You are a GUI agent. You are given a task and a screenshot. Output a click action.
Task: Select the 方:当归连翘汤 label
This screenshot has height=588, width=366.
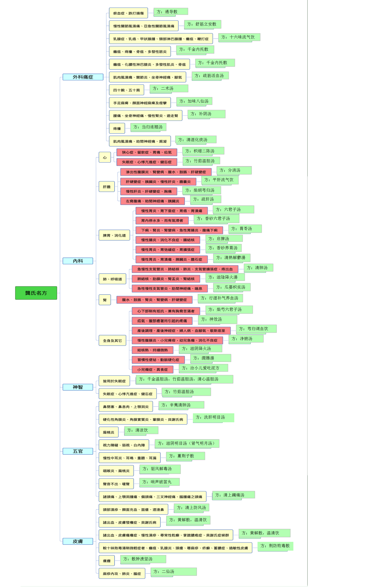(148, 127)
